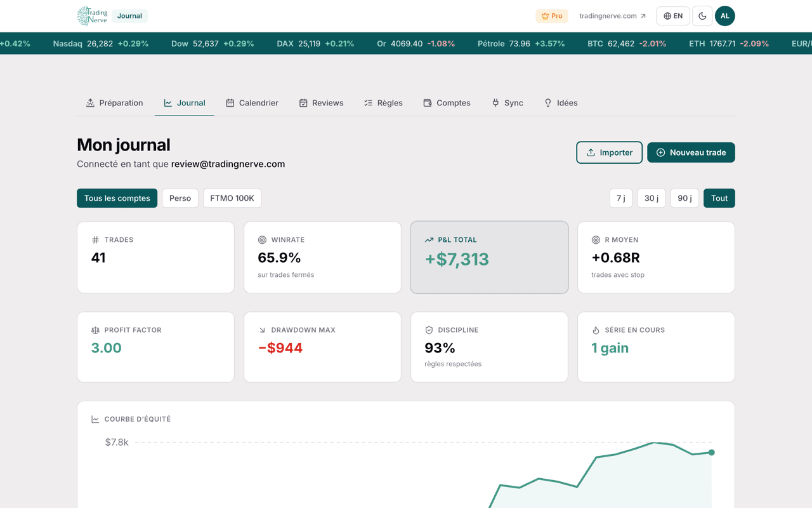Filter by the Perso account

tap(180, 198)
